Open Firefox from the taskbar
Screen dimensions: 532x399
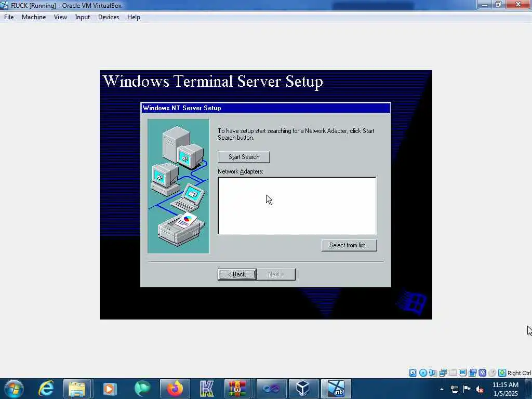click(x=175, y=389)
